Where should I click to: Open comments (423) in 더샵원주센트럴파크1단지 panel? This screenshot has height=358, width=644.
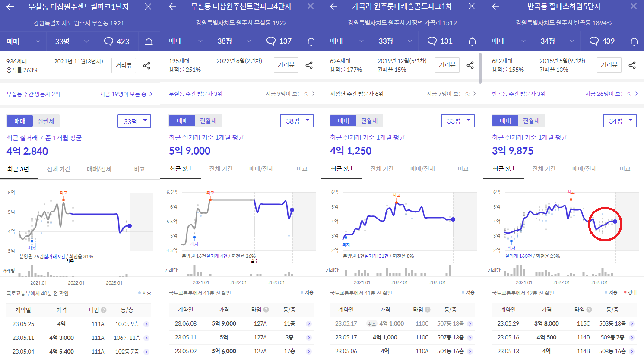(x=117, y=41)
